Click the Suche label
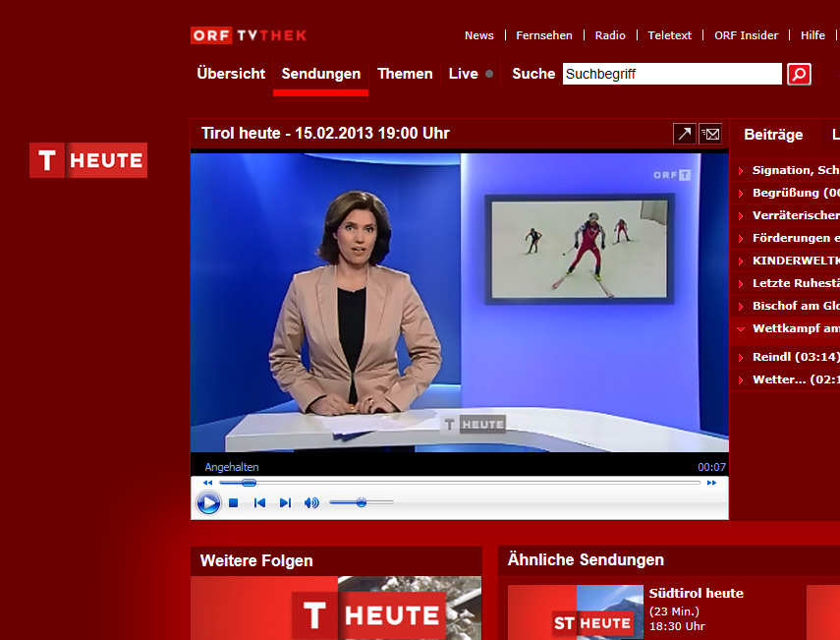 click(x=533, y=74)
